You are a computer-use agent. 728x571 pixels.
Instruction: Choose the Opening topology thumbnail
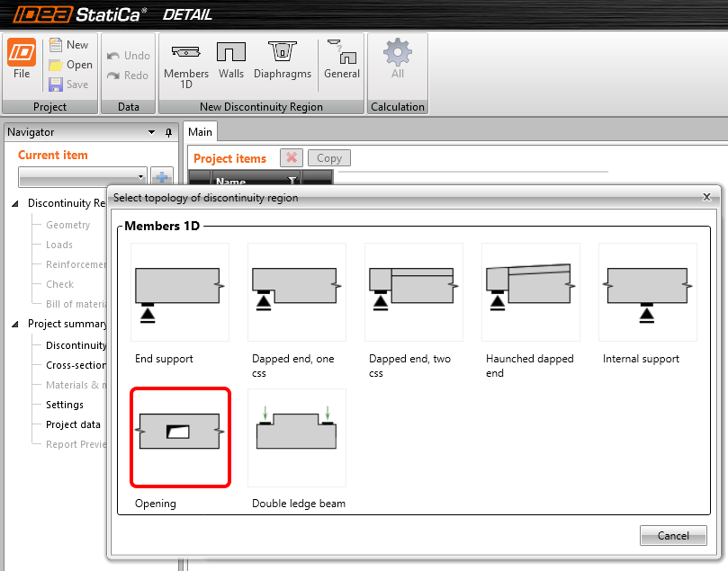pyautogui.click(x=181, y=436)
